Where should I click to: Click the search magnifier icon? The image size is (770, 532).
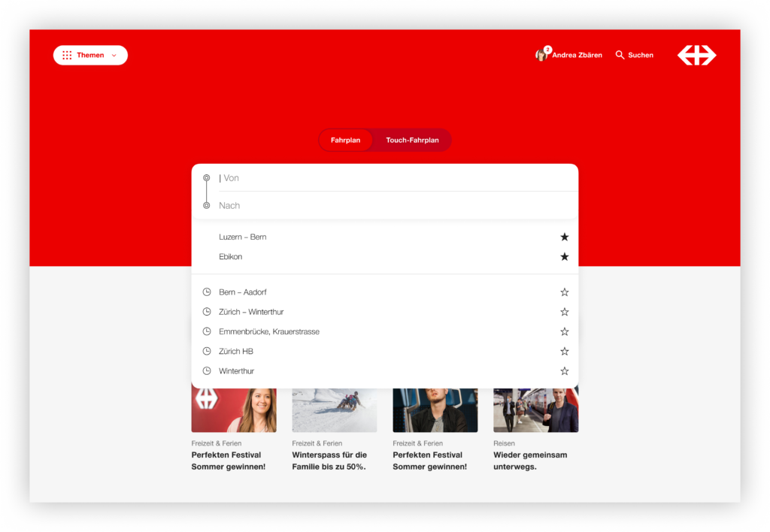click(x=620, y=55)
